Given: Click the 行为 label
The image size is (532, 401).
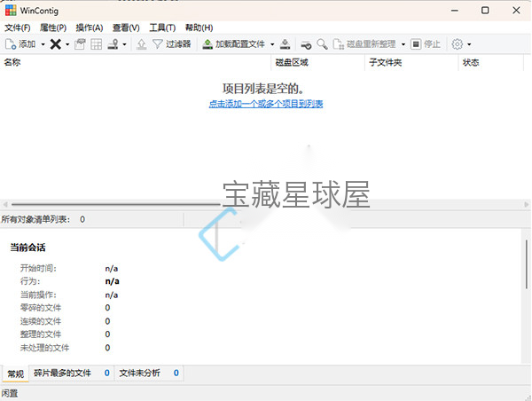Looking at the screenshot, I should 30,281.
